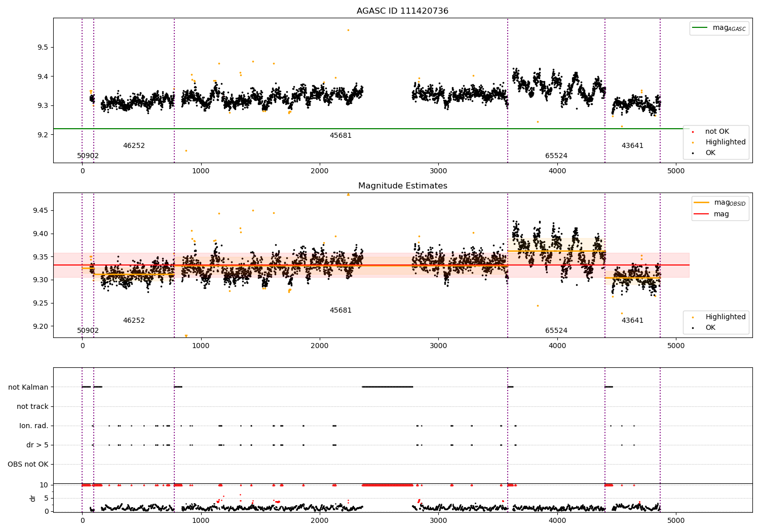Click obsid label 45681 in Magnitude Estimates plot
Screen dimensions: 760x532
(x=340, y=311)
